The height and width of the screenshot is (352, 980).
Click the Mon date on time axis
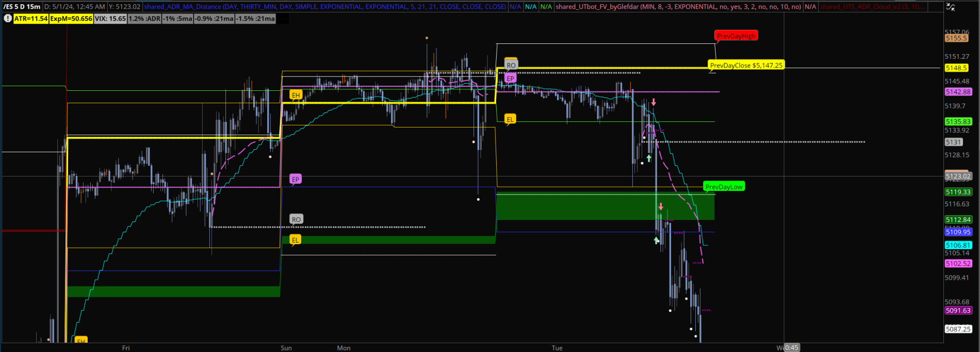coord(344,348)
